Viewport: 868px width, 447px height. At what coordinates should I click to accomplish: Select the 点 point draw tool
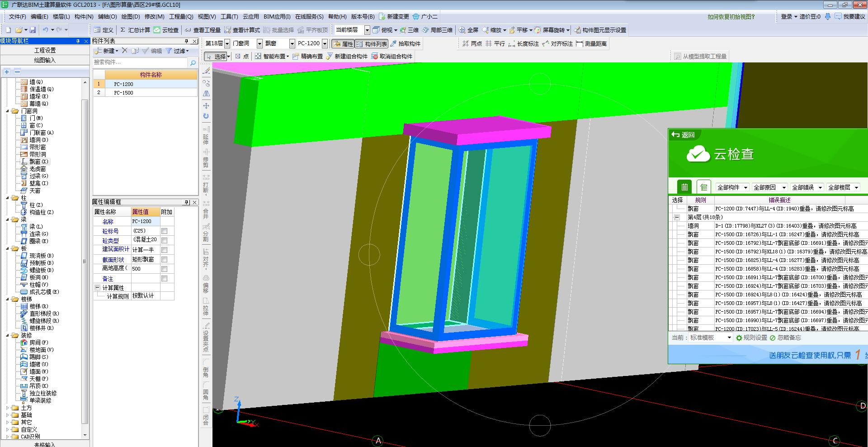pos(242,56)
